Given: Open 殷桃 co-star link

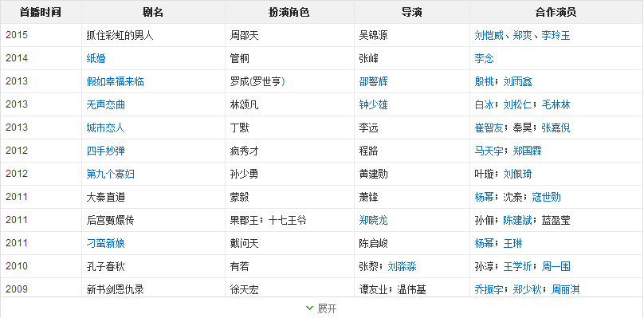Looking at the screenshot, I should 484,81.
